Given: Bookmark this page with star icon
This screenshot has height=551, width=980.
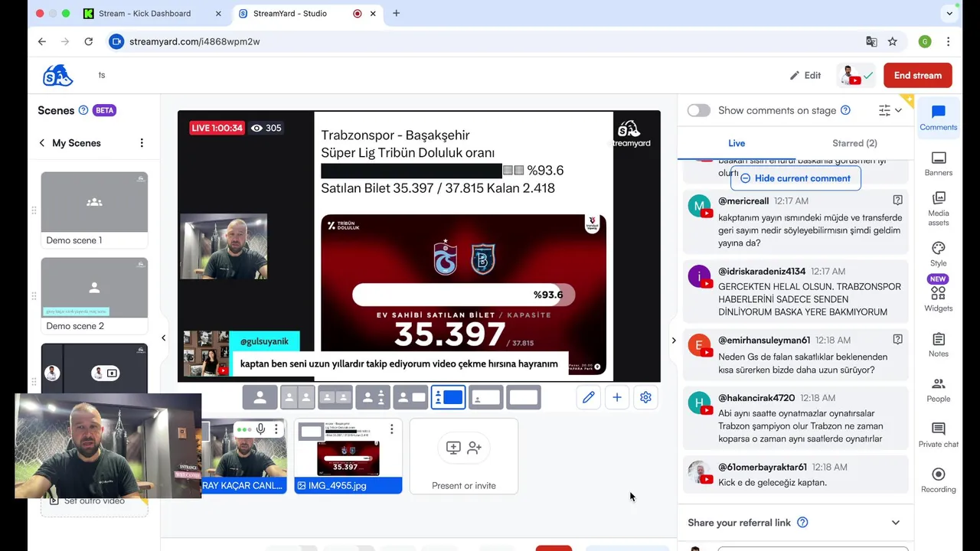Looking at the screenshot, I should click(x=893, y=41).
